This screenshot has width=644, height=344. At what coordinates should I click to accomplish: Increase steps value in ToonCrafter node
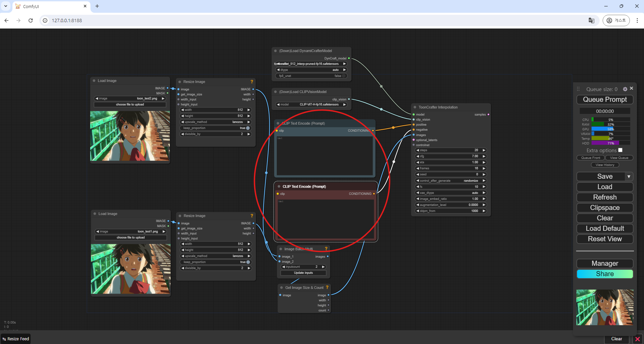click(x=484, y=150)
